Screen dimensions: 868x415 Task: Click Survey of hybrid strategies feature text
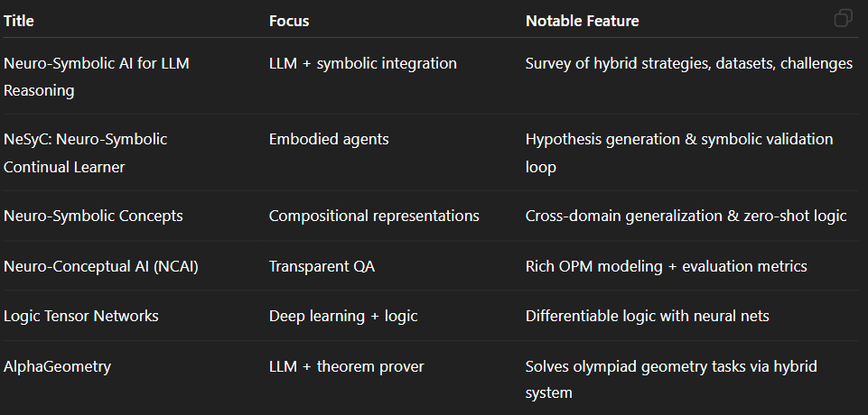[x=688, y=63]
